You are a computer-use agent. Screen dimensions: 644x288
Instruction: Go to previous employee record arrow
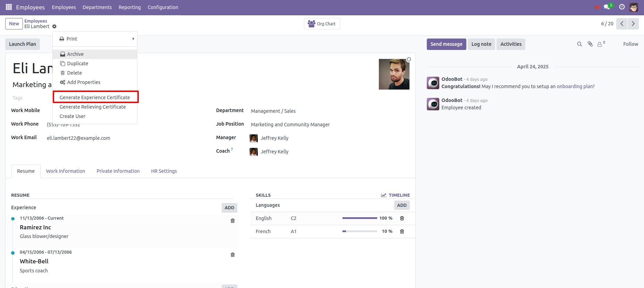(x=622, y=24)
